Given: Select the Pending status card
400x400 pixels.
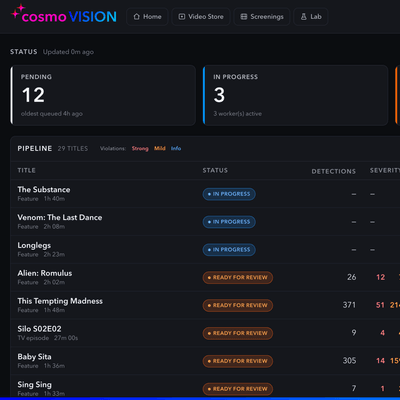Looking at the screenshot, I should [x=103, y=95].
